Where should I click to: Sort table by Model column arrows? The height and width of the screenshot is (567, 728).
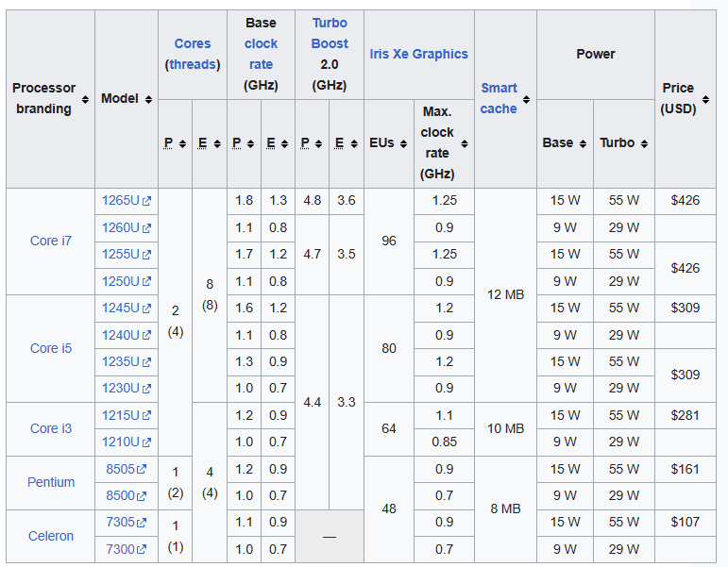148,99
